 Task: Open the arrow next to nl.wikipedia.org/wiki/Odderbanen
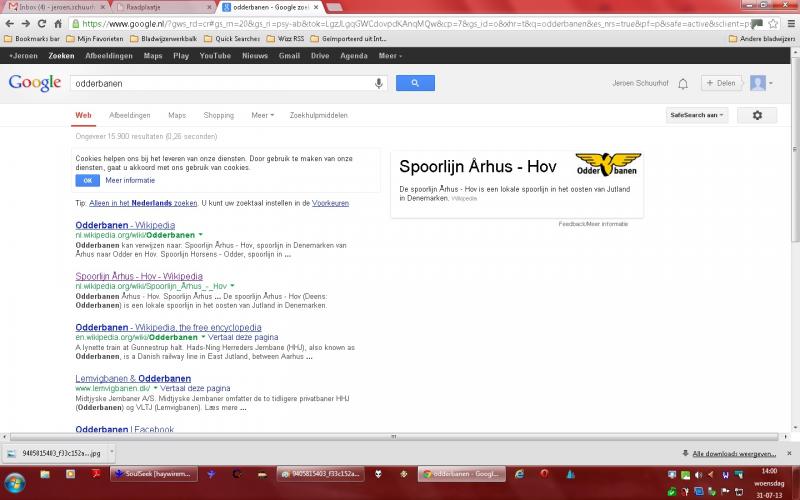(x=201, y=235)
